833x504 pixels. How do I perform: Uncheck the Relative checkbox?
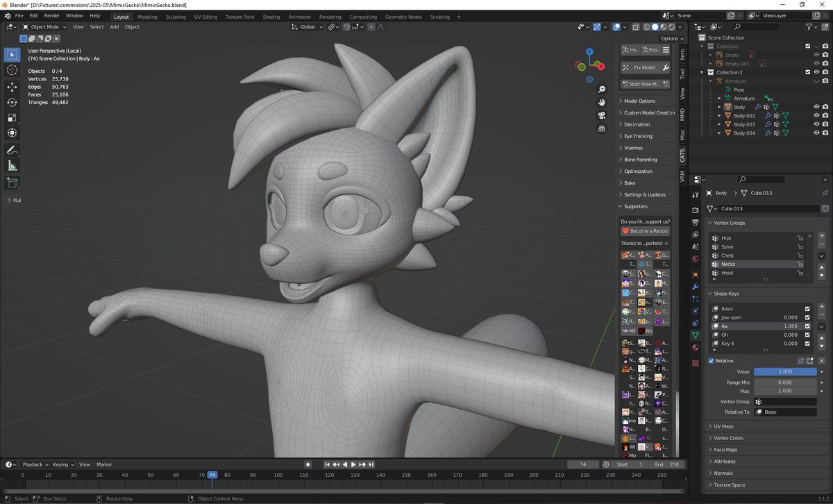coord(711,361)
